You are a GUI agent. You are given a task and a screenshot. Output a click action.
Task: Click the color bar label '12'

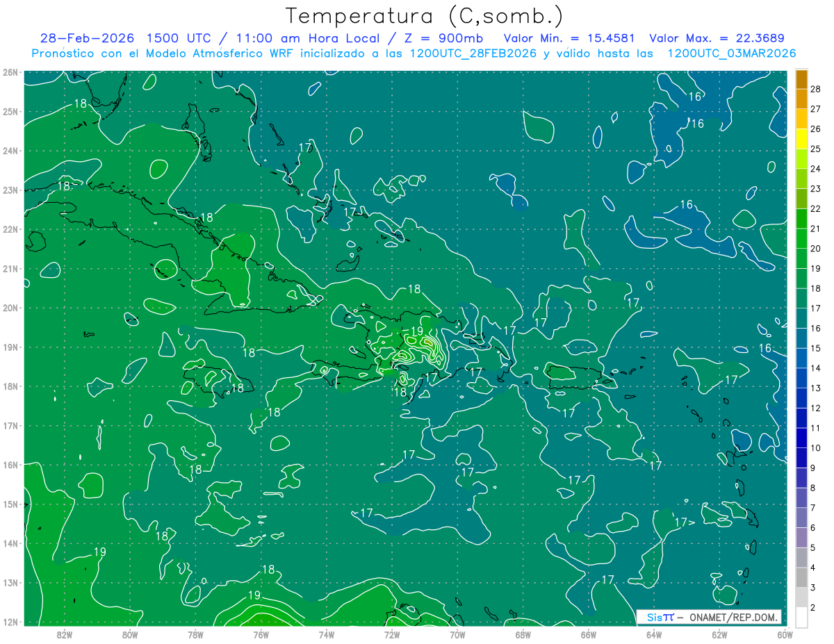click(x=816, y=408)
